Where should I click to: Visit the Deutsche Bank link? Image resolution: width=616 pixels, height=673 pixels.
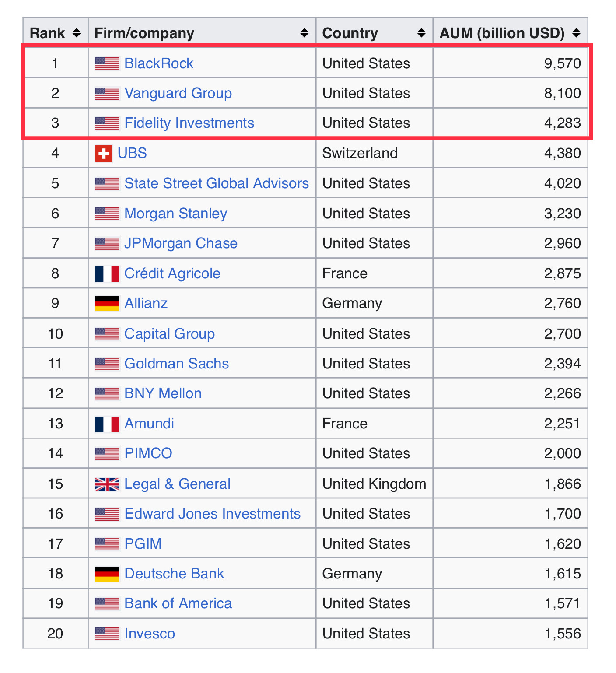(174, 574)
